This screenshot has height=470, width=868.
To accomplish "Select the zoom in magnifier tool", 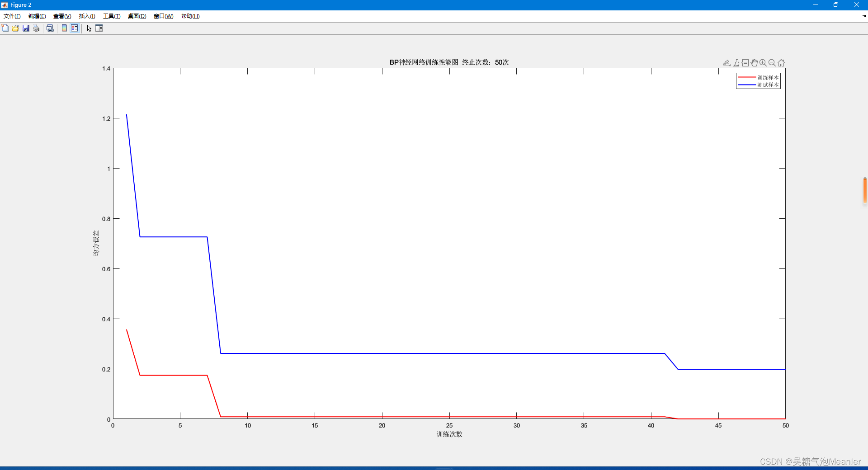I will (x=763, y=63).
